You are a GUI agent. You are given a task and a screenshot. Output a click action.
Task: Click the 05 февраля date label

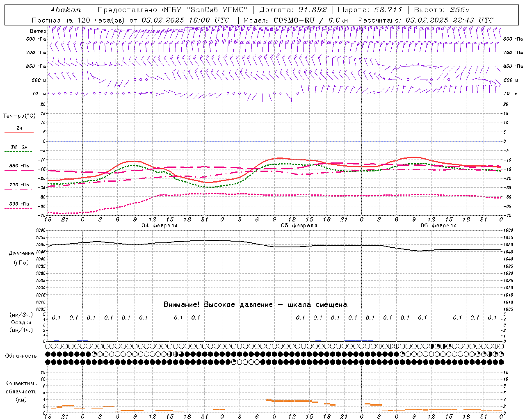[x=299, y=226]
